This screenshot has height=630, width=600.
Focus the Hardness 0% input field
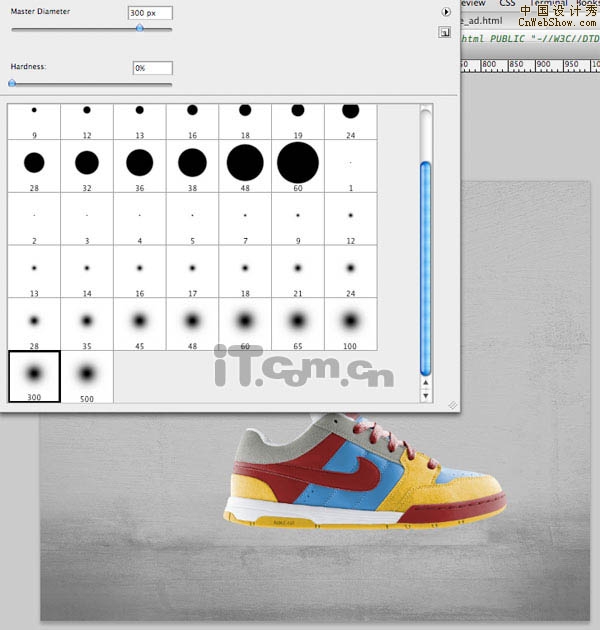(152, 68)
